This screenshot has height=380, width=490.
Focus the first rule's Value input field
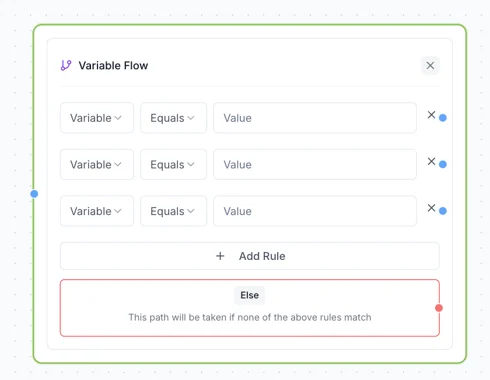point(315,118)
